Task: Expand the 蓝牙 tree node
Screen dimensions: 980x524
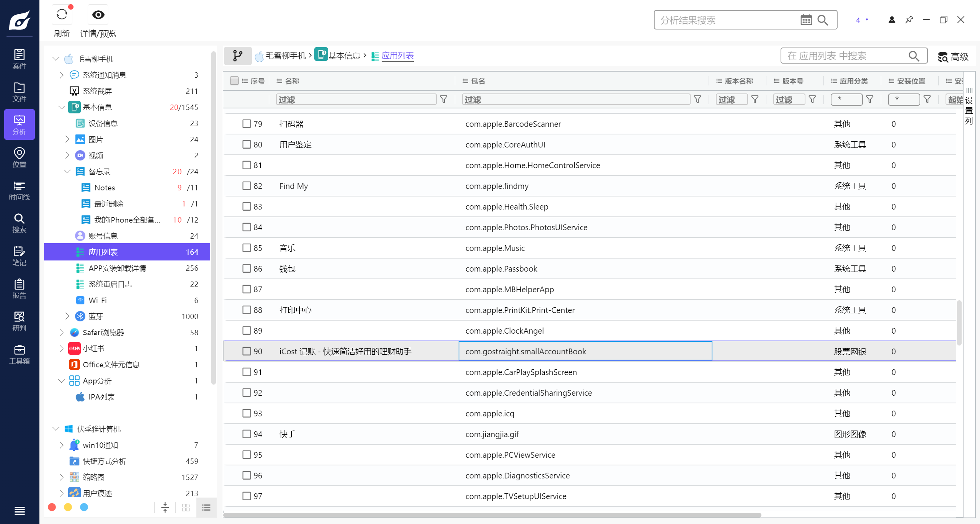Action: pos(67,316)
